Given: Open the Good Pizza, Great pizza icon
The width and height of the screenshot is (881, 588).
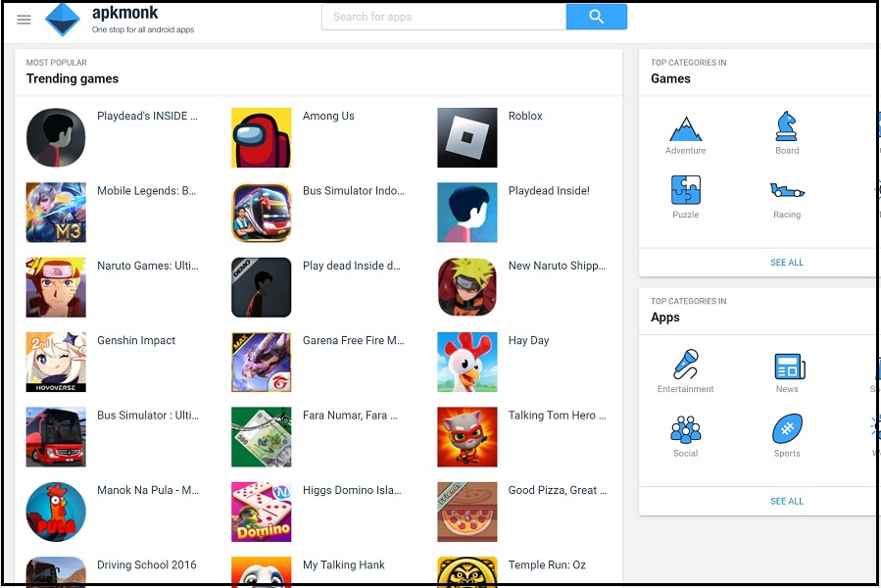Looking at the screenshot, I should point(466,512).
